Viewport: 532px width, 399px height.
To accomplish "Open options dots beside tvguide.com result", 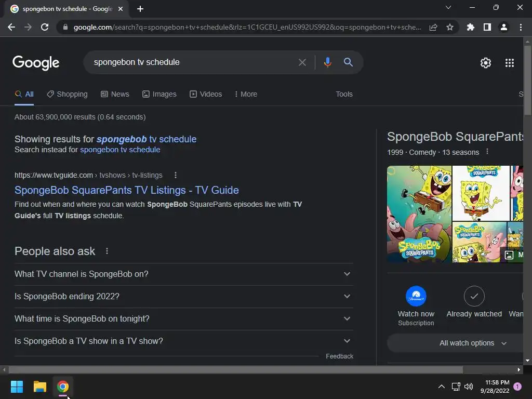I will coord(176,175).
